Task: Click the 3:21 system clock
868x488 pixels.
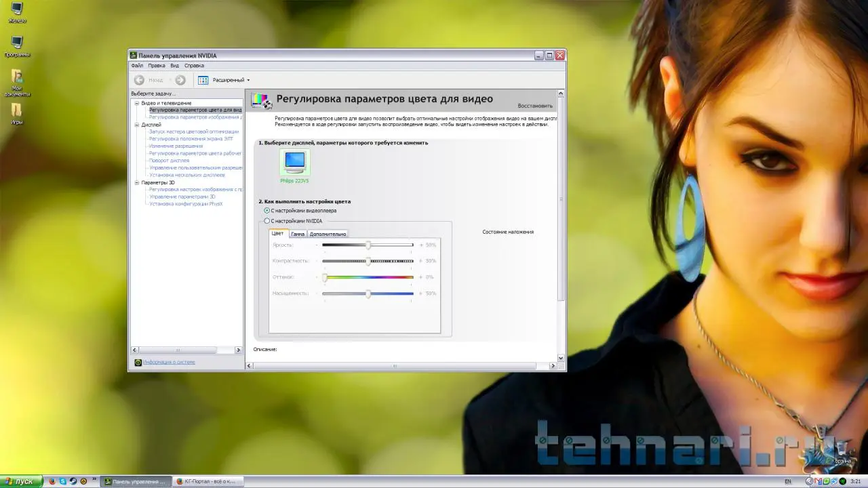Action: click(x=855, y=481)
